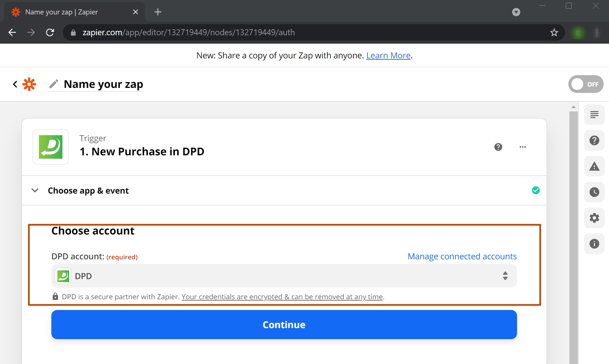
Task: Follow the Learn More link in banner
Action: (388, 55)
